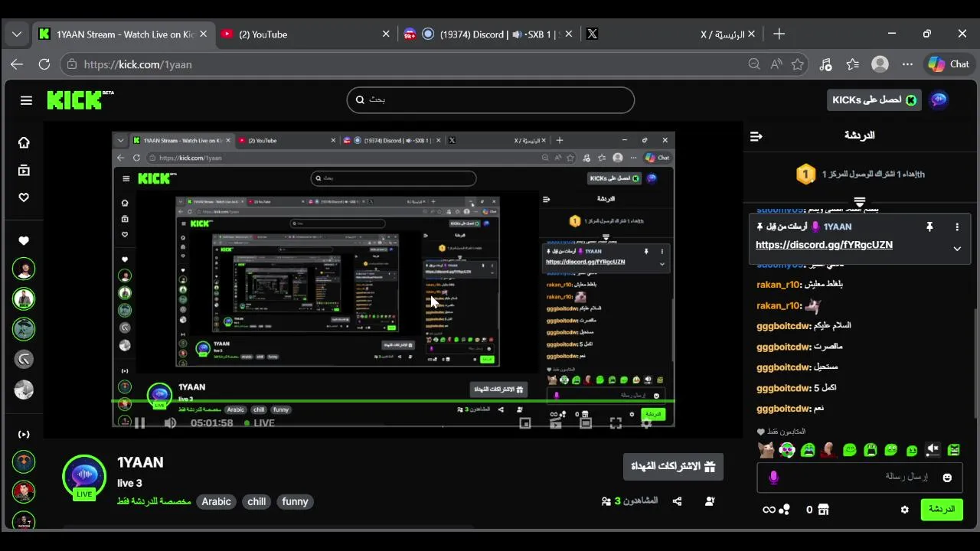Pause the stream video
Image resolution: width=980 pixels, height=551 pixels.
(x=139, y=422)
